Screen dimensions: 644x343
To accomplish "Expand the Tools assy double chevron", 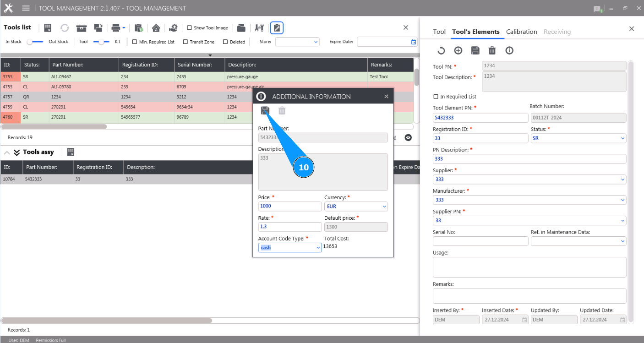I will tap(17, 152).
